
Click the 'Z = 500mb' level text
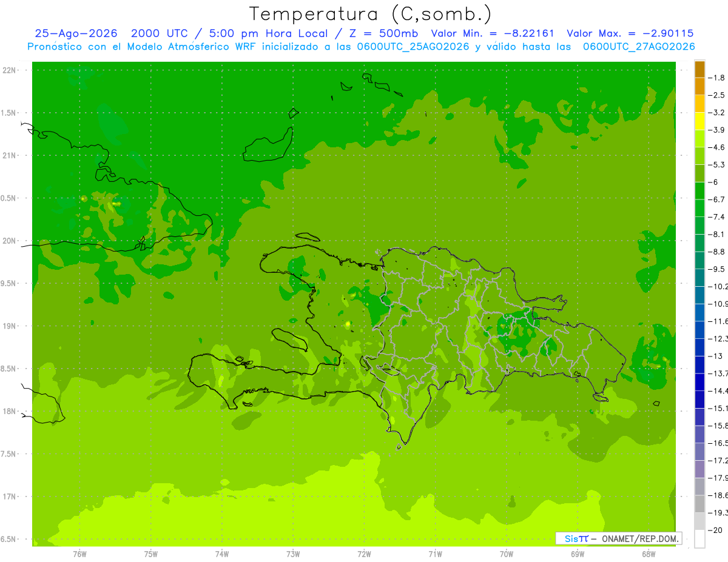tap(383, 33)
